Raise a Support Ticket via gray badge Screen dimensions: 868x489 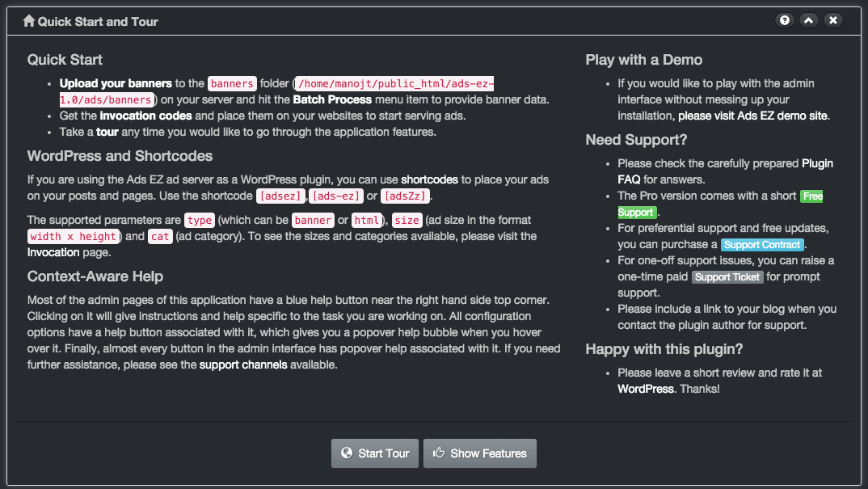pyautogui.click(x=727, y=277)
